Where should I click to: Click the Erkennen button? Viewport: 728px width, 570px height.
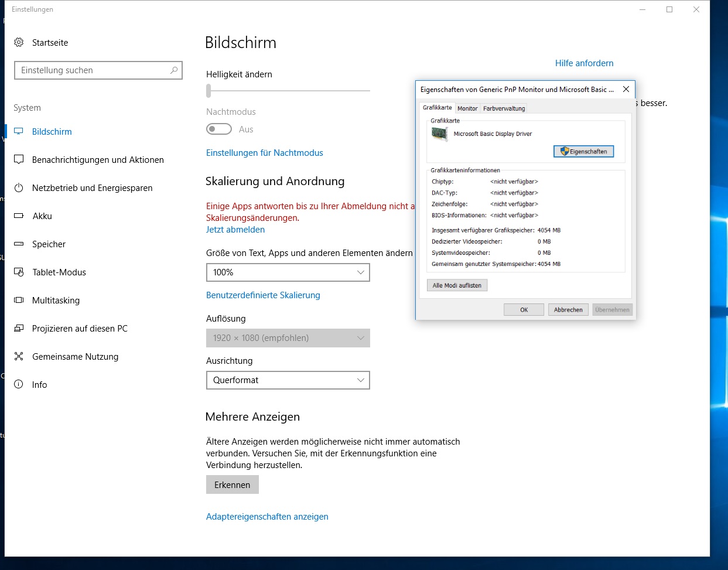(233, 484)
